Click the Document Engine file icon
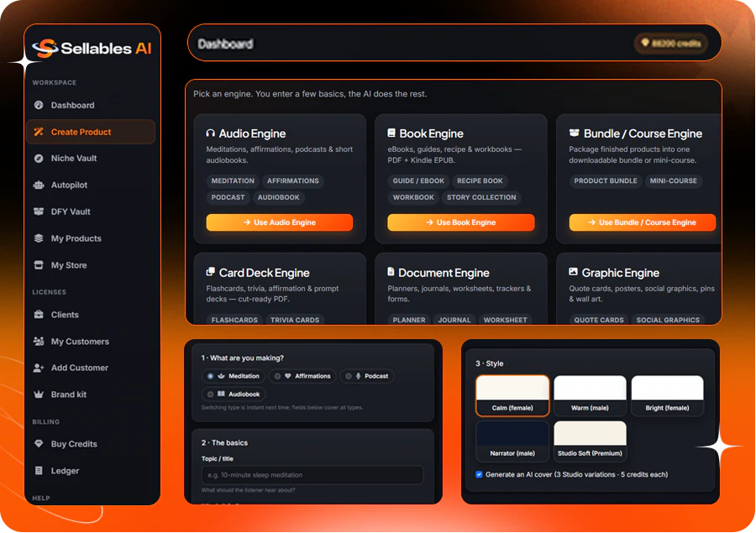The width and height of the screenshot is (756, 533). (391, 272)
